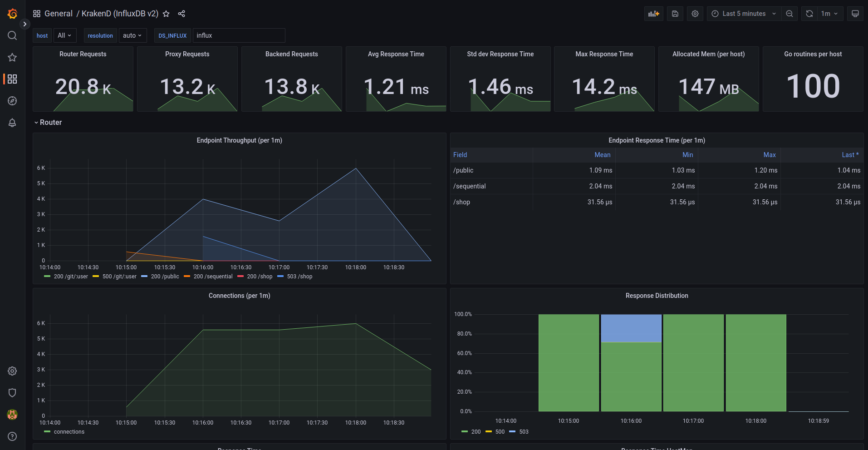Click the DS_INFLUX influx input field
Screen dimensions: 868x450
coord(239,35)
